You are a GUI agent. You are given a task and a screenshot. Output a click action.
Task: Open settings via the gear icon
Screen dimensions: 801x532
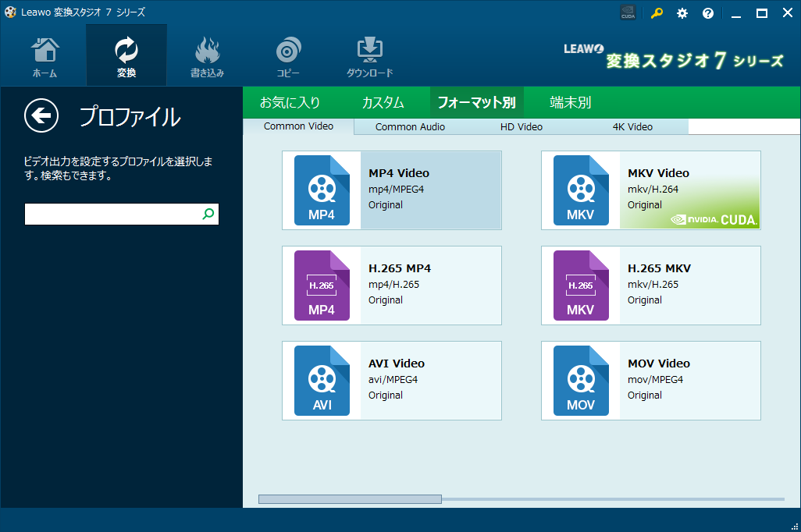tap(682, 13)
